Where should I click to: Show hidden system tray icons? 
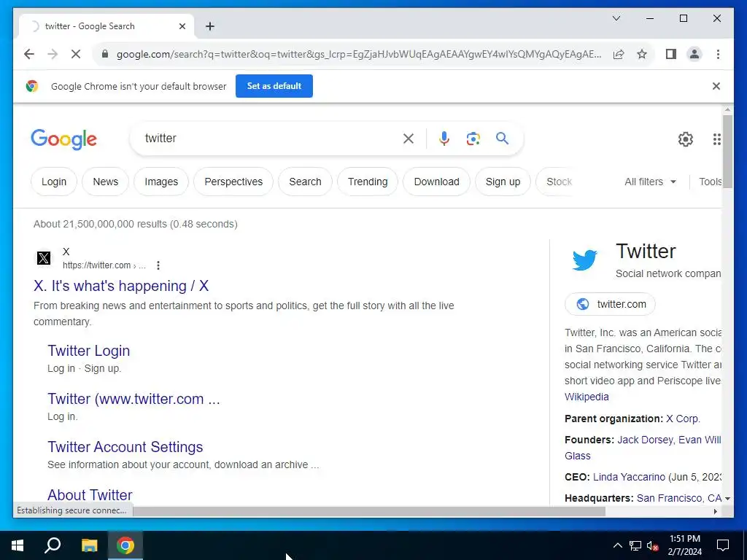tap(617, 545)
